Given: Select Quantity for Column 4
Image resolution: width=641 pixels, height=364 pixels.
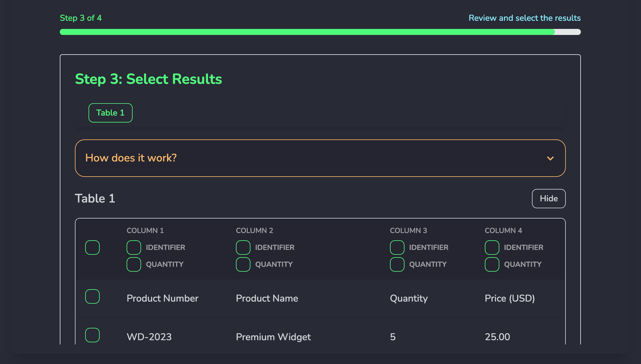Looking at the screenshot, I should tap(492, 264).
